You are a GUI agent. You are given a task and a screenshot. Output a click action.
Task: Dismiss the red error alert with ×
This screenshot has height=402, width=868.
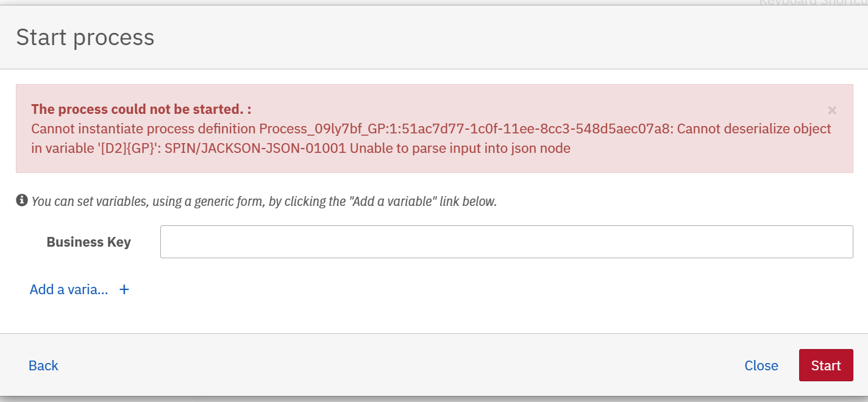pyautogui.click(x=832, y=110)
